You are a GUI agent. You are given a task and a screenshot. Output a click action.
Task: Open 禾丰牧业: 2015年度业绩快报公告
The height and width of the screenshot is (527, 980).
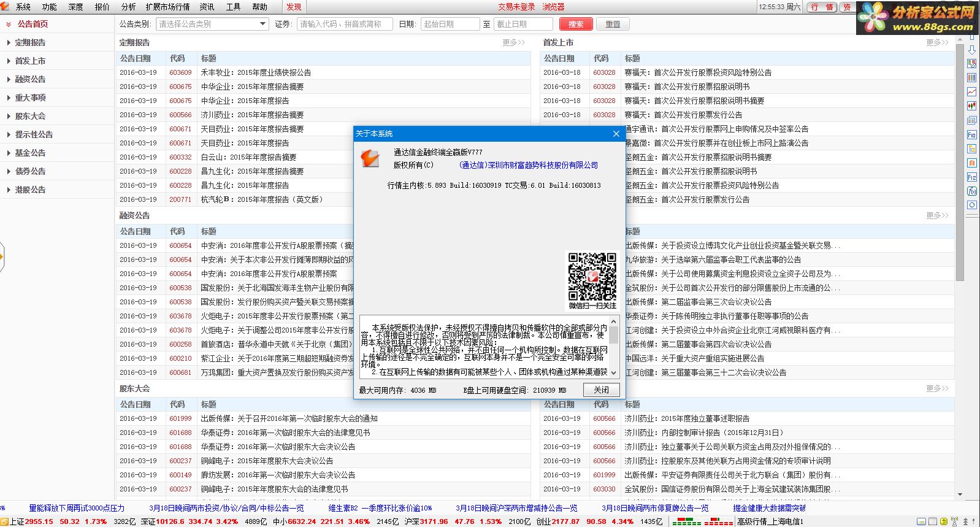pyautogui.click(x=256, y=72)
